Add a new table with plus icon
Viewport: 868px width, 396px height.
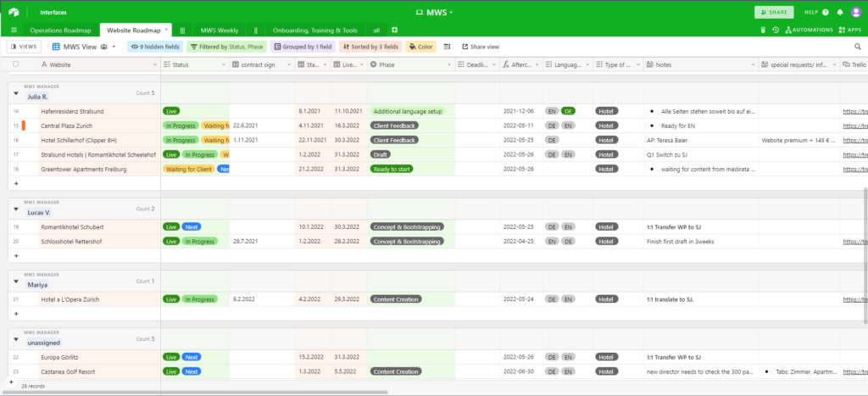coord(394,30)
